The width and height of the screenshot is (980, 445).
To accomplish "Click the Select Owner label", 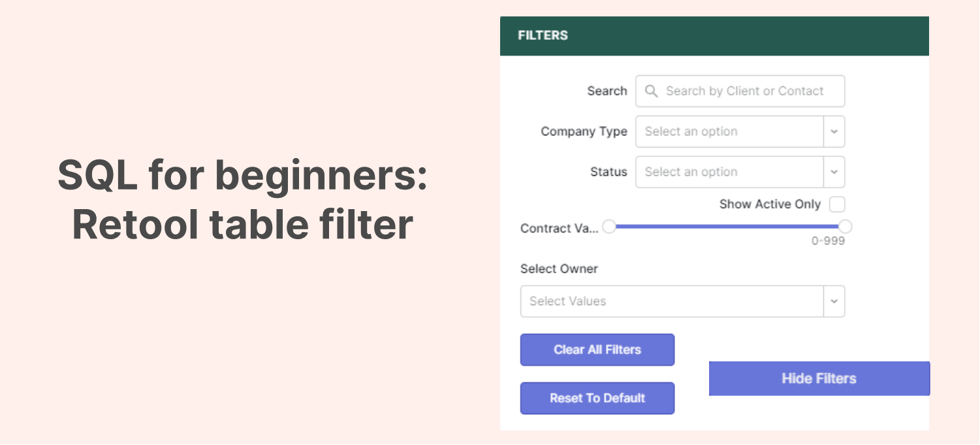I will pos(559,269).
